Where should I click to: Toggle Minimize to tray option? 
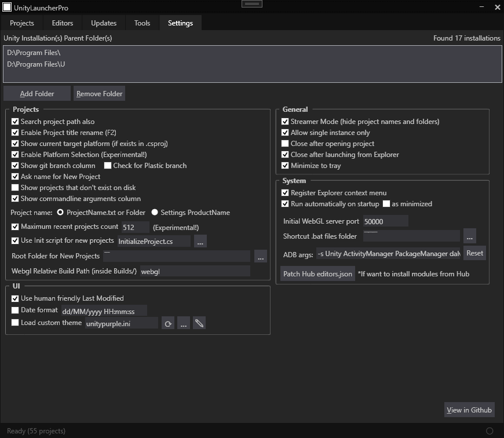click(x=285, y=166)
